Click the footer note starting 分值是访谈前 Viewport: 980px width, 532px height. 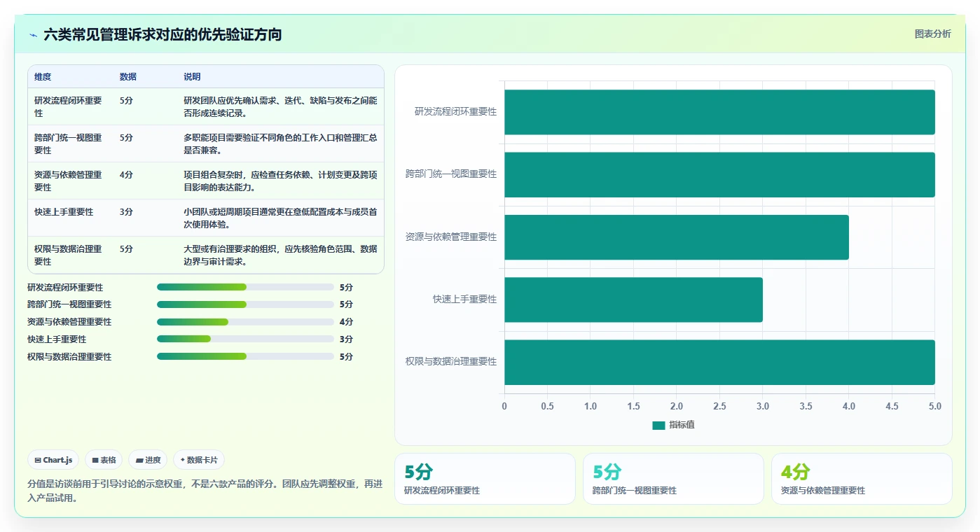coord(205,491)
